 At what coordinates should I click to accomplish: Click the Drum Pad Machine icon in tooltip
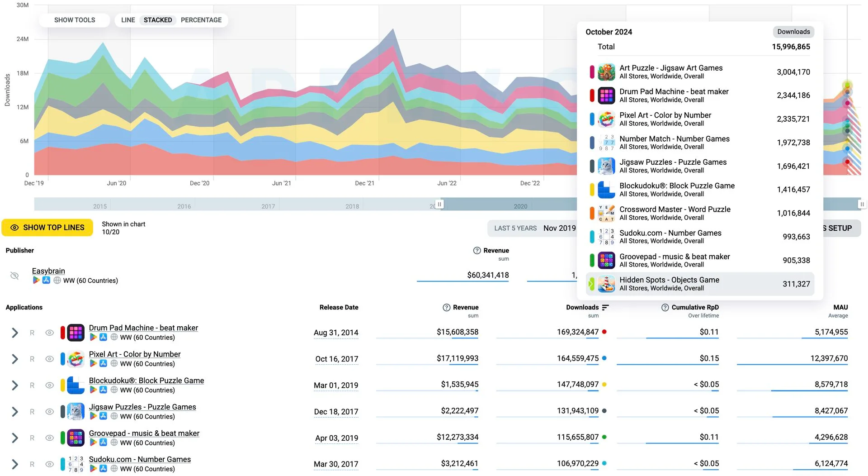[606, 95]
